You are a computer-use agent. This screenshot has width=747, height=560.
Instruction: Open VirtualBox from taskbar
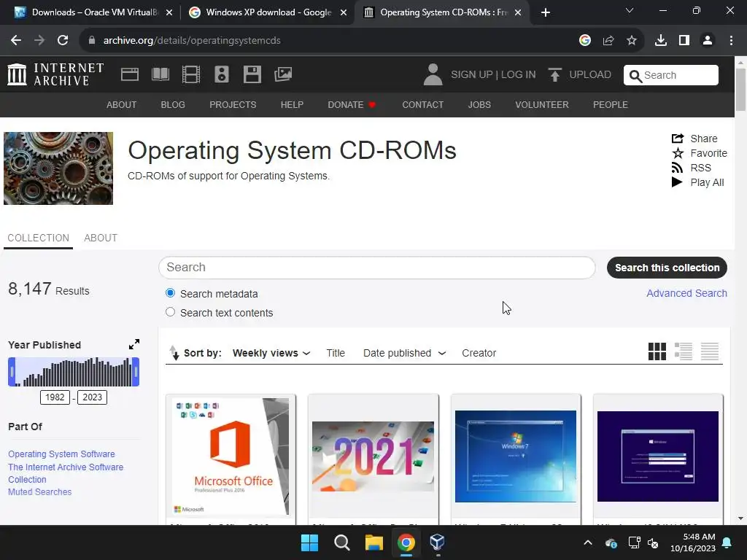point(438,542)
